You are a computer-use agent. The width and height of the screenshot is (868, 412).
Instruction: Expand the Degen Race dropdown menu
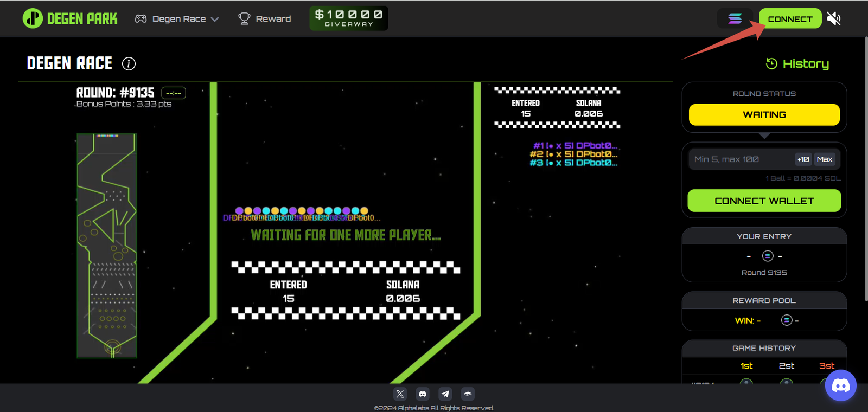[x=178, y=19]
